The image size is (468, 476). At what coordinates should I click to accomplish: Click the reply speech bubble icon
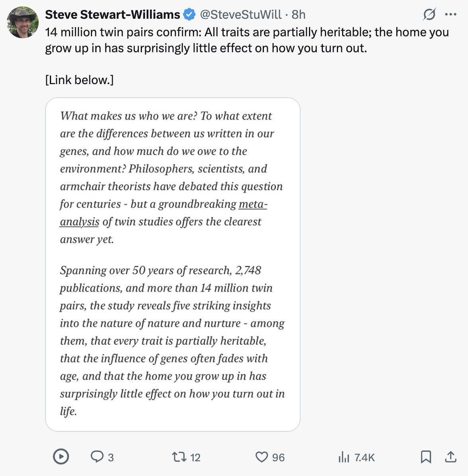[97, 456]
